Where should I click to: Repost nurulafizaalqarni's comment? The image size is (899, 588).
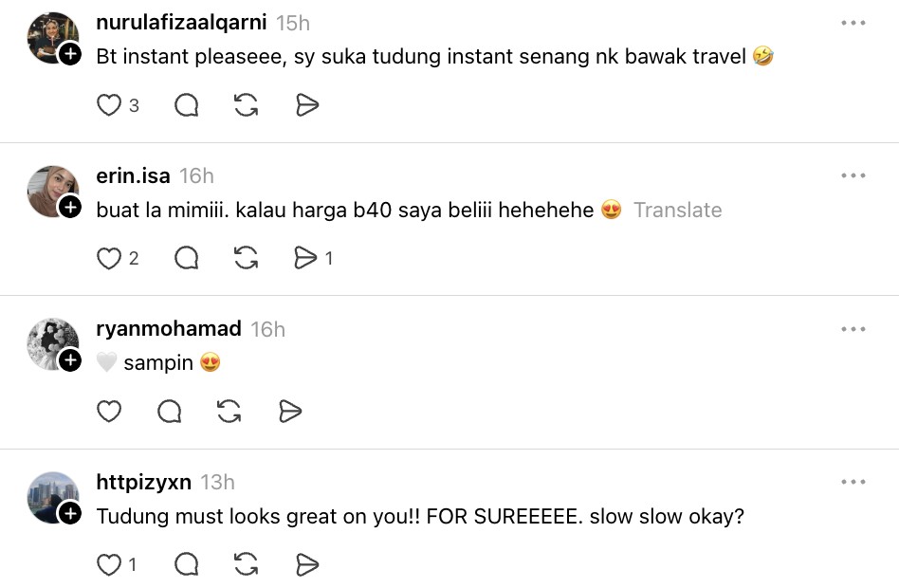tap(247, 105)
